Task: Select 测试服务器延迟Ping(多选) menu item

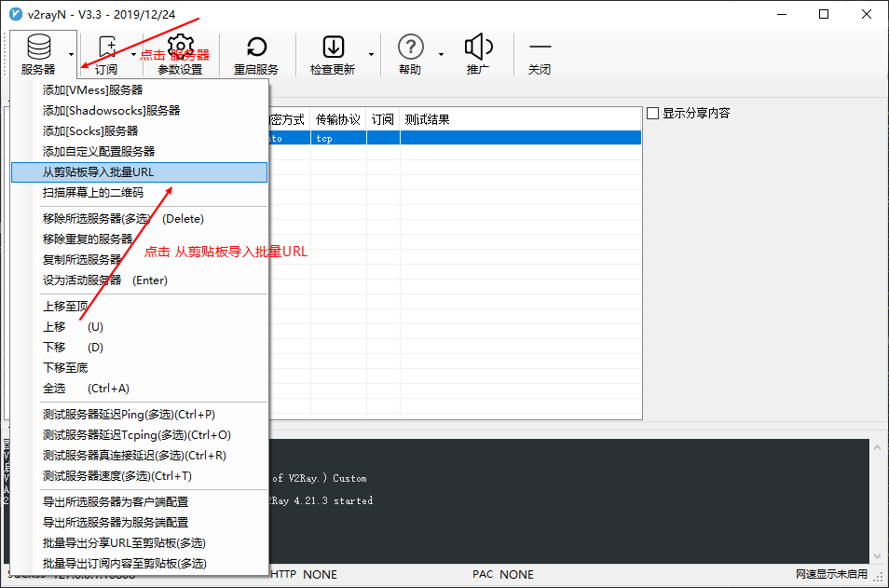Action: pyautogui.click(x=140, y=415)
